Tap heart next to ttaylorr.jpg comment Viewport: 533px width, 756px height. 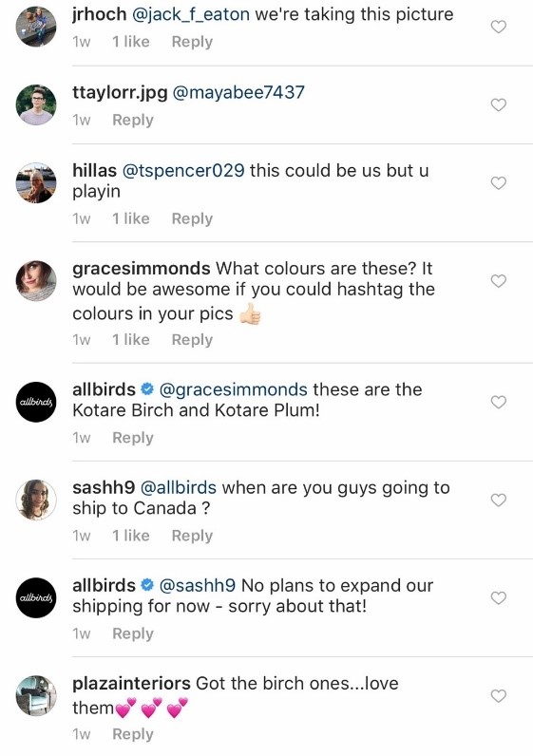pyautogui.click(x=498, y=104)
